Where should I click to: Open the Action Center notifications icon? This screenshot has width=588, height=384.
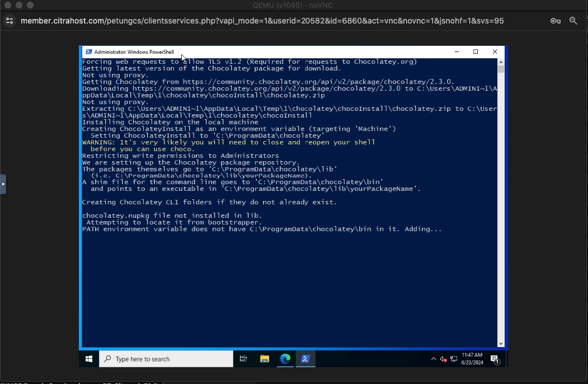pyautogui.click(x=495, y=359)
